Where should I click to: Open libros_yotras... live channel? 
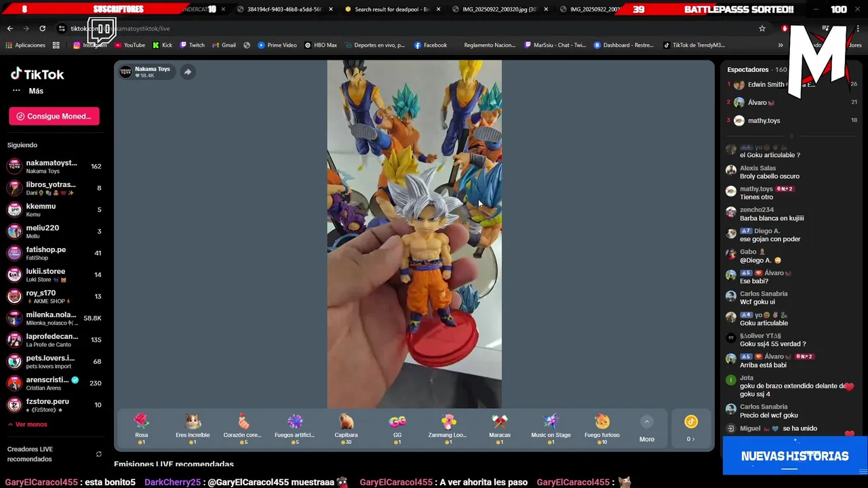54,188
